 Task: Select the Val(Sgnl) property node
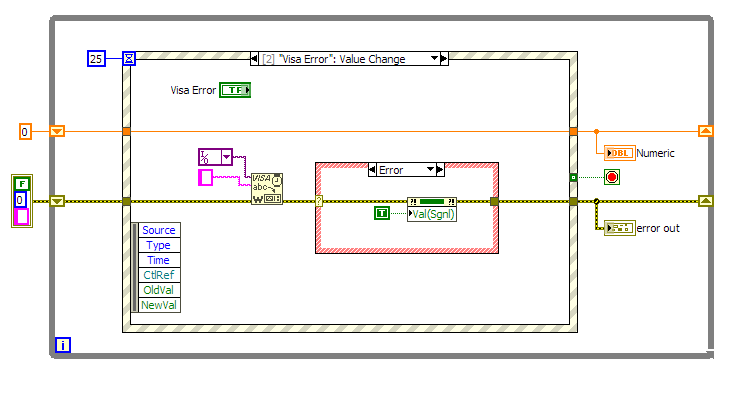point(432,209)
